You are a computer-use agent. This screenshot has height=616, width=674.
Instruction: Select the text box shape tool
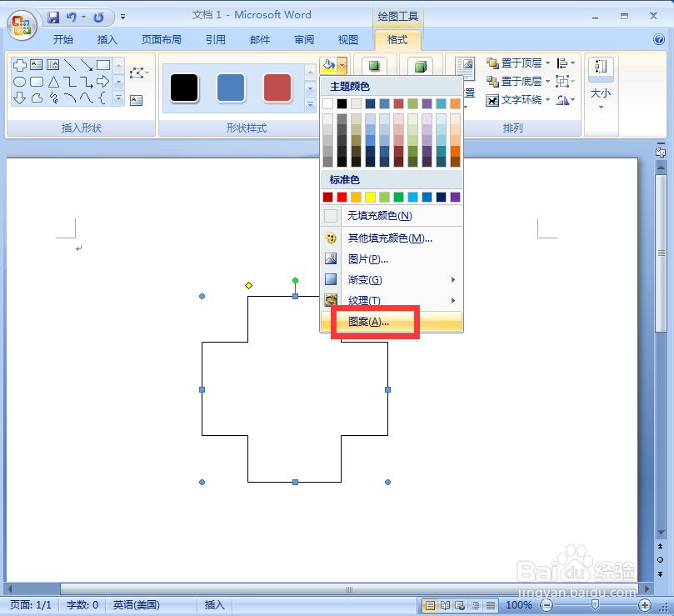pos(37,65)
